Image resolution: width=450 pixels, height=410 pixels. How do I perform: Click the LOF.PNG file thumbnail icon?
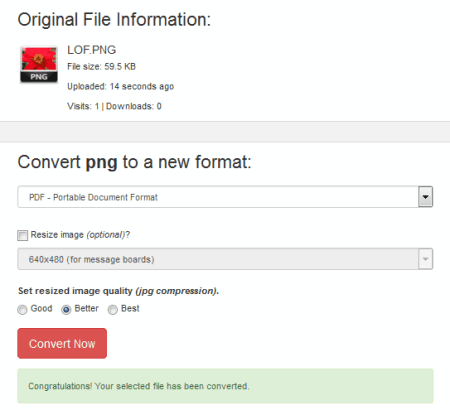[x=39, y=64]
